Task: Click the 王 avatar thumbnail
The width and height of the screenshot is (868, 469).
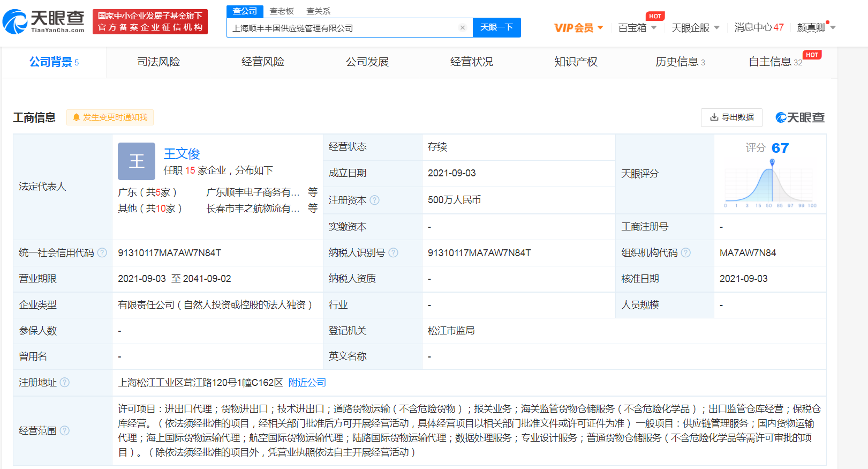Action: click(x=137, y=161)
